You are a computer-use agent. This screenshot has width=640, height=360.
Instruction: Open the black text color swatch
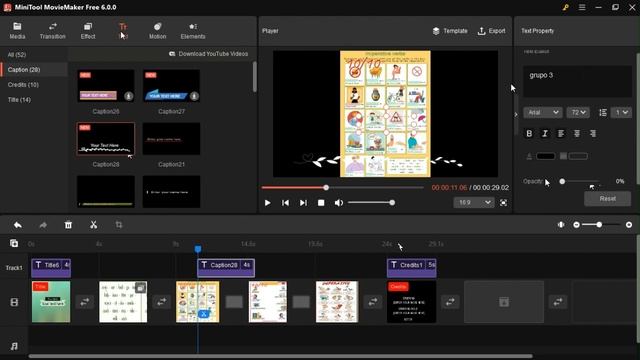[x=546, y=156]
